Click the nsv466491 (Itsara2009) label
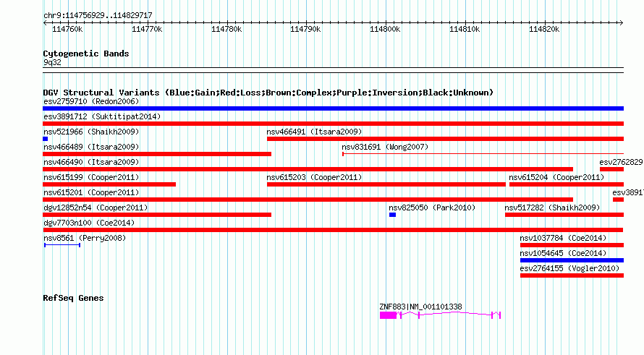The height and width of the screenshot is (355, 644). (314, 132)
